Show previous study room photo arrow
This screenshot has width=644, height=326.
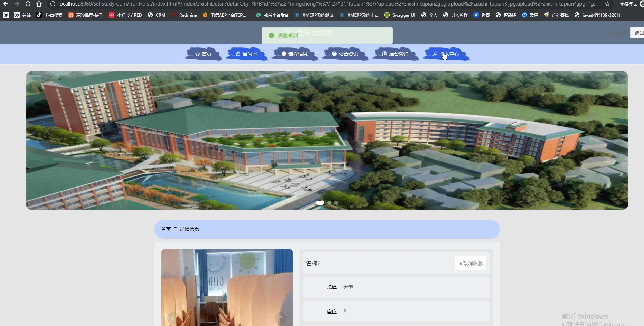click(x=173, y=318)
